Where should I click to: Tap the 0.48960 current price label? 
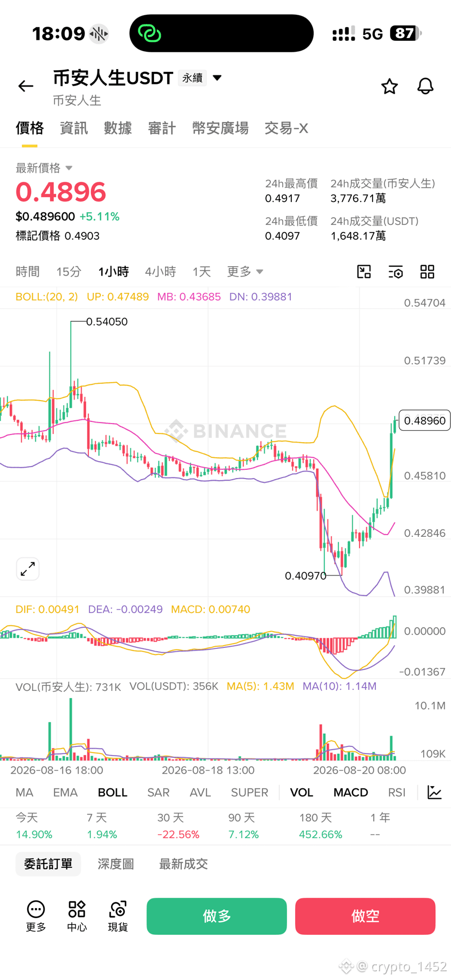[425, 420]
